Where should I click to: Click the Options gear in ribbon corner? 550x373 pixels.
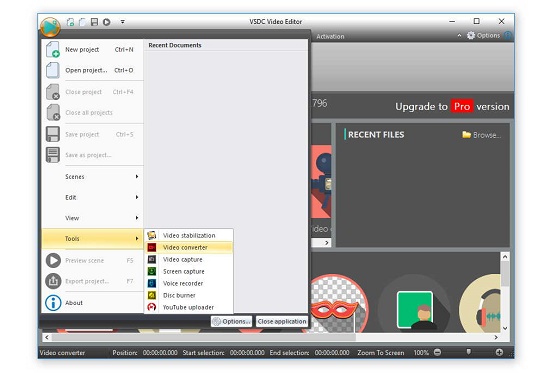click(x=483, y=35)
